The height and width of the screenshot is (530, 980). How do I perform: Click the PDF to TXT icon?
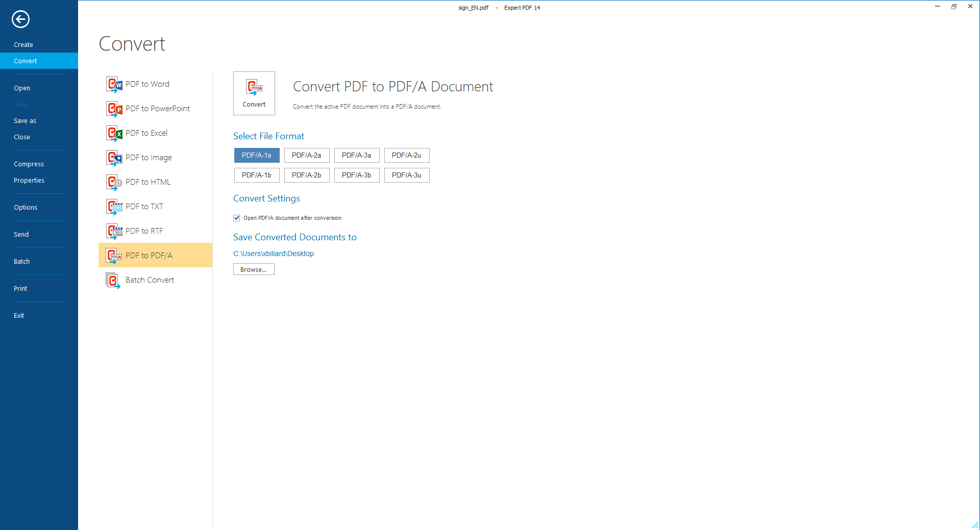(x=114, y=207)
